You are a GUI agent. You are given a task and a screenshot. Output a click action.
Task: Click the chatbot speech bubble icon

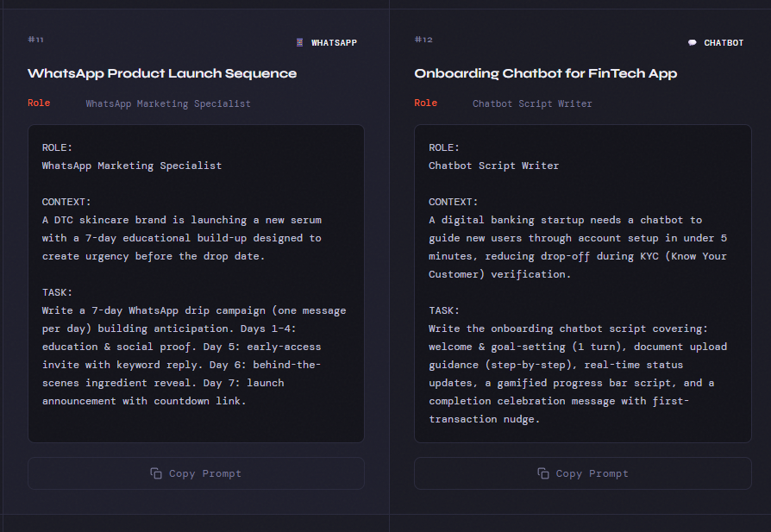click(692, 42)
